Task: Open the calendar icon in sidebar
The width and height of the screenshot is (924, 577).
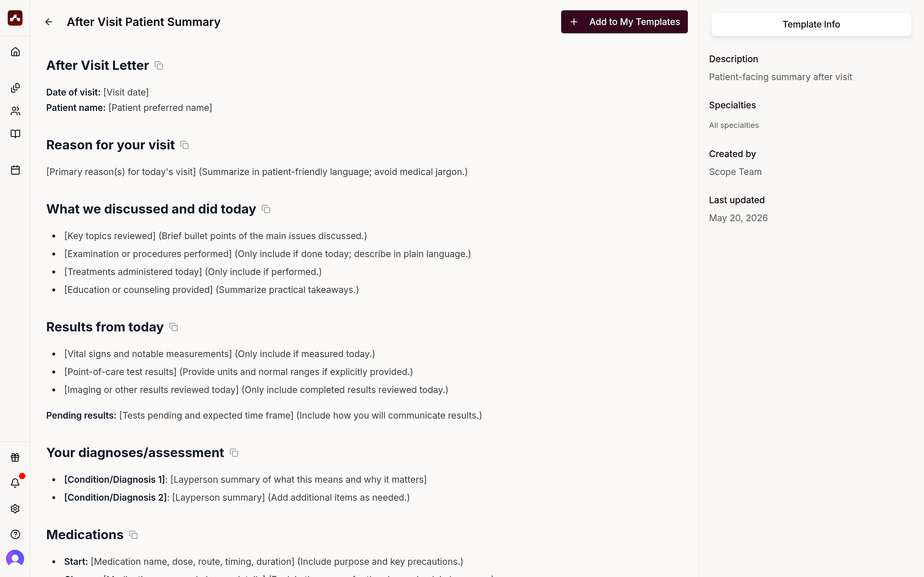Action: [x=15, y=170]
